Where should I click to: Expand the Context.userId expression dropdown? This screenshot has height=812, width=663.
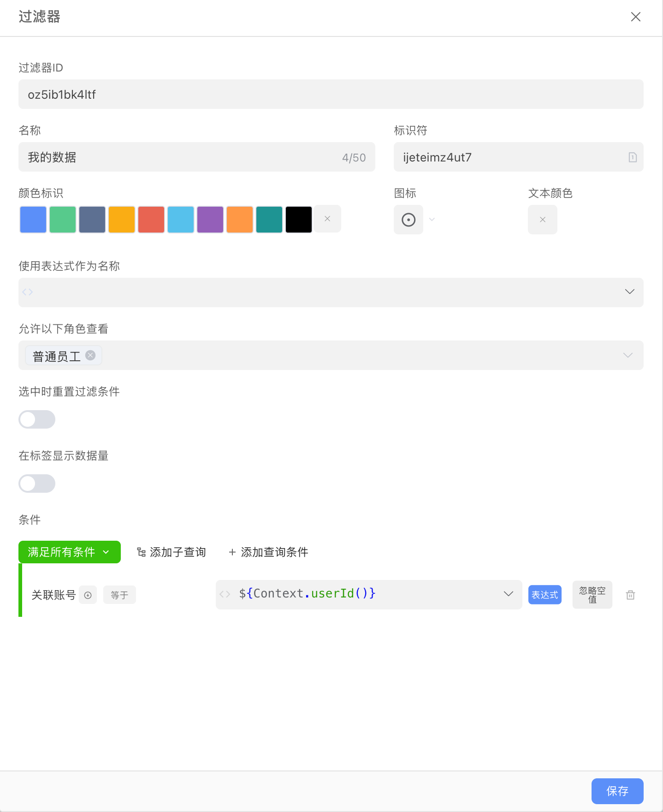[508, 594]
